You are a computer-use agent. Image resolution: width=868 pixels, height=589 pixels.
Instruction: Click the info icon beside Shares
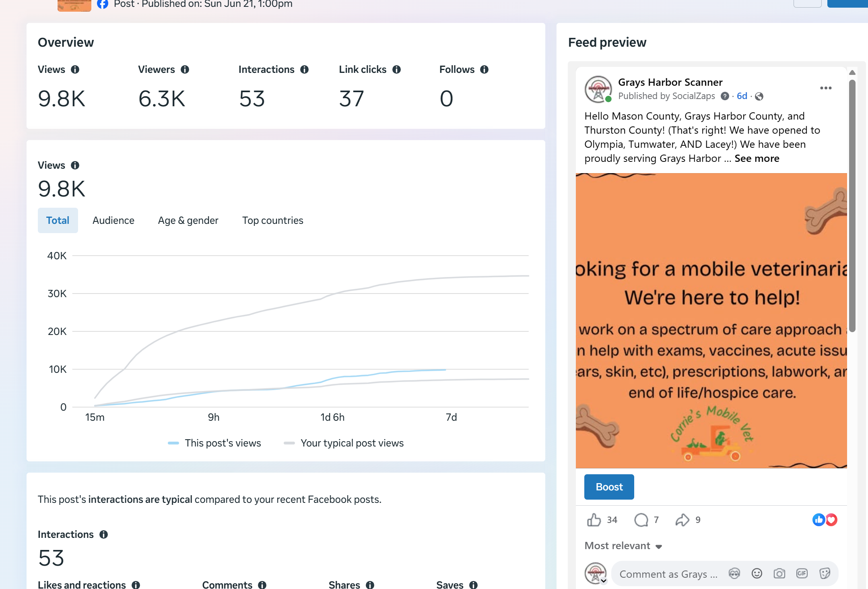370,585
